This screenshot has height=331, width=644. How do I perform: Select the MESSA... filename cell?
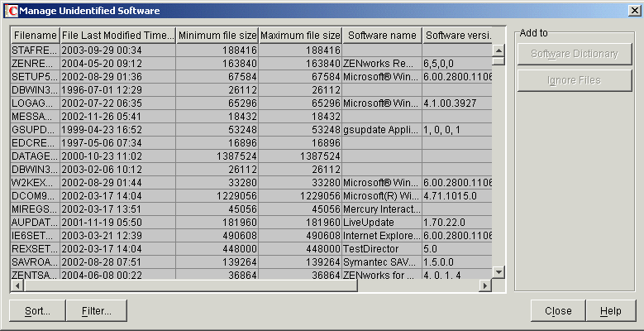(36, 117)
